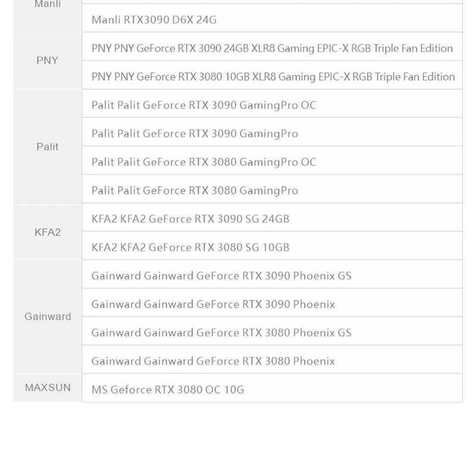Select Palit RTX 3080 GamingPro non-OC row
The height and width of the screenshot is (476, 476).
pyautogui.click(x=195, y=190)
